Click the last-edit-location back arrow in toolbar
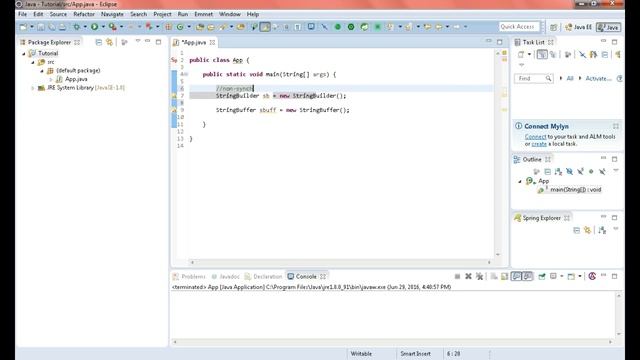The image size is (640, 360). point(427,27)
